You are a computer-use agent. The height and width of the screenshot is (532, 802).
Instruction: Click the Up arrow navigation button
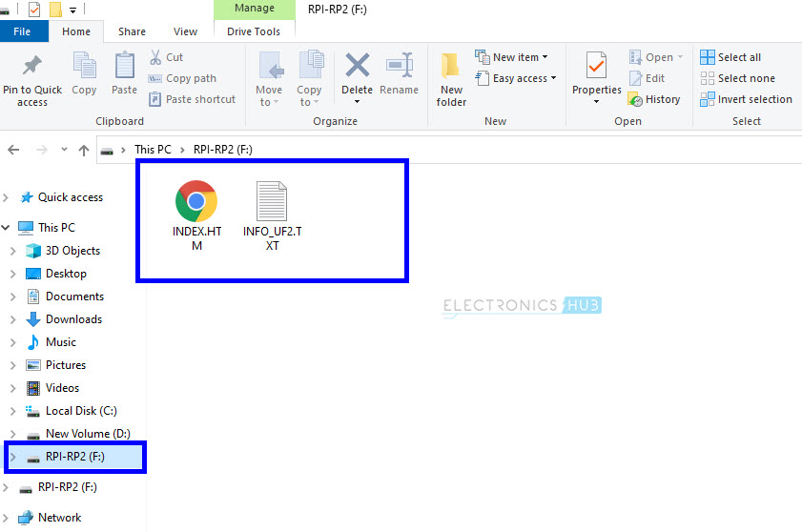[x=84, y=150]
